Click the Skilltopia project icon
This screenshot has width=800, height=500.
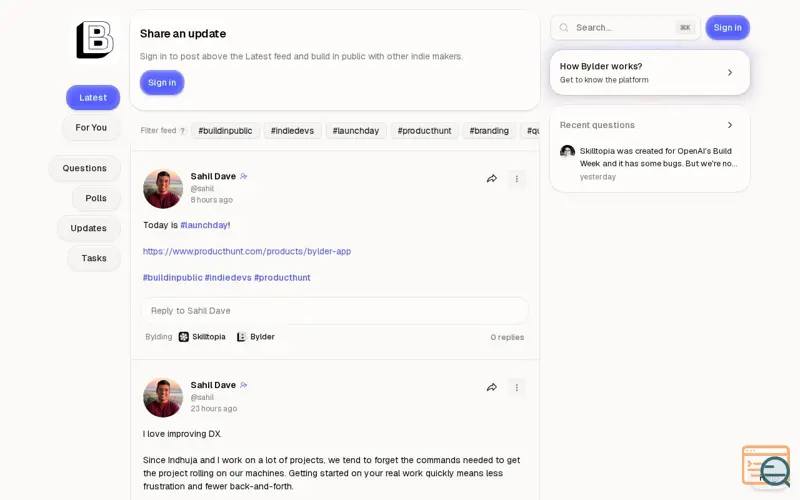(x=184, y=337)
